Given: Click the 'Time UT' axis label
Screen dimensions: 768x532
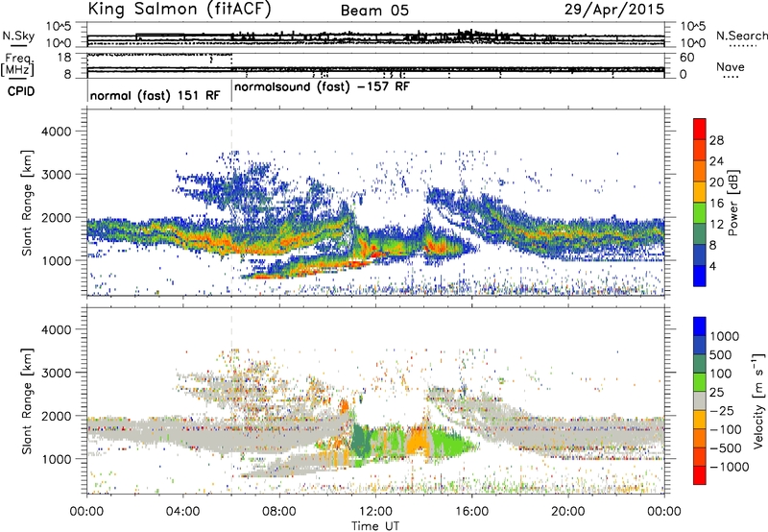Looking at the screenshot, I should point(375,526).
